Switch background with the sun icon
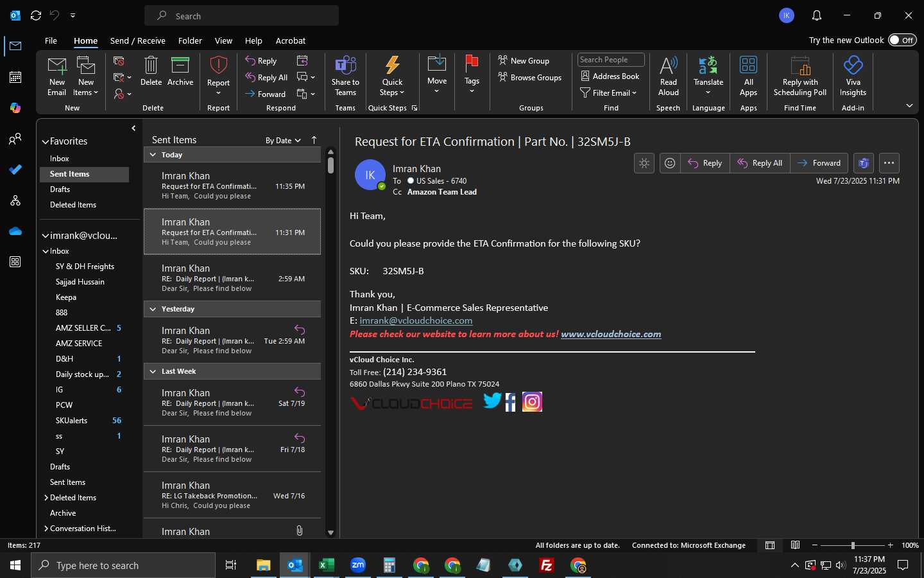Image resolution: width=924 pixels, height=578 pixels. 644,163
